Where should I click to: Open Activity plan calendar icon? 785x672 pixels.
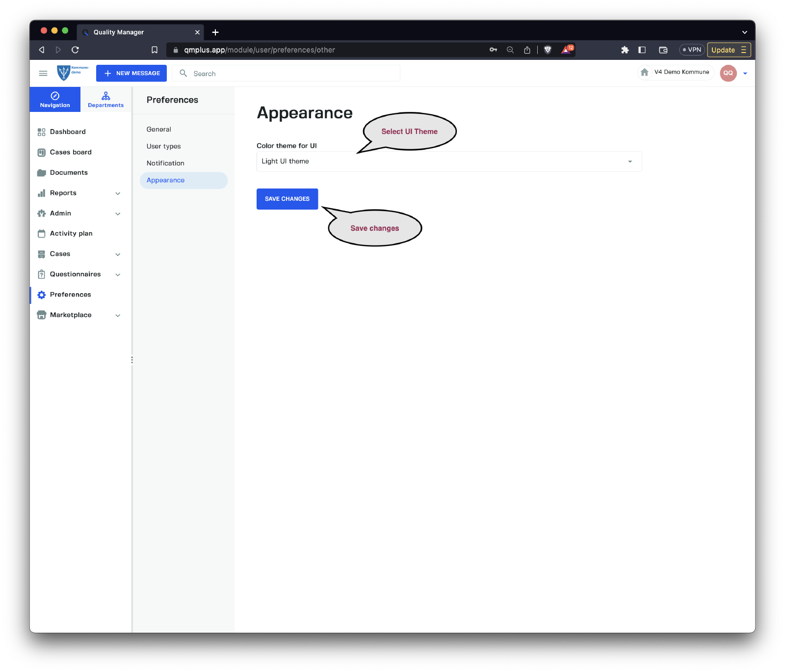42,234
